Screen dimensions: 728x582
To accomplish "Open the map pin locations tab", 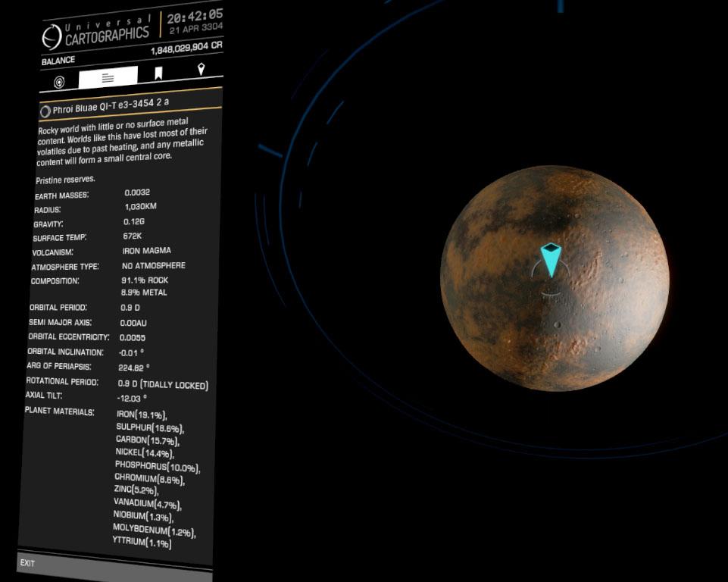I will tap(201, 69).
